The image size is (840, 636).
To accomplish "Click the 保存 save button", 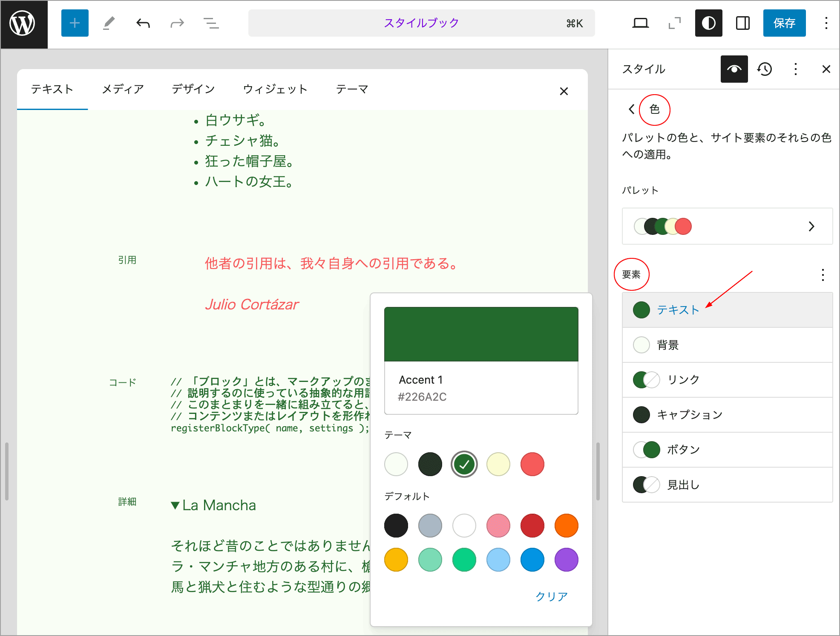I will pyautogui.click(x=784, y=23).
